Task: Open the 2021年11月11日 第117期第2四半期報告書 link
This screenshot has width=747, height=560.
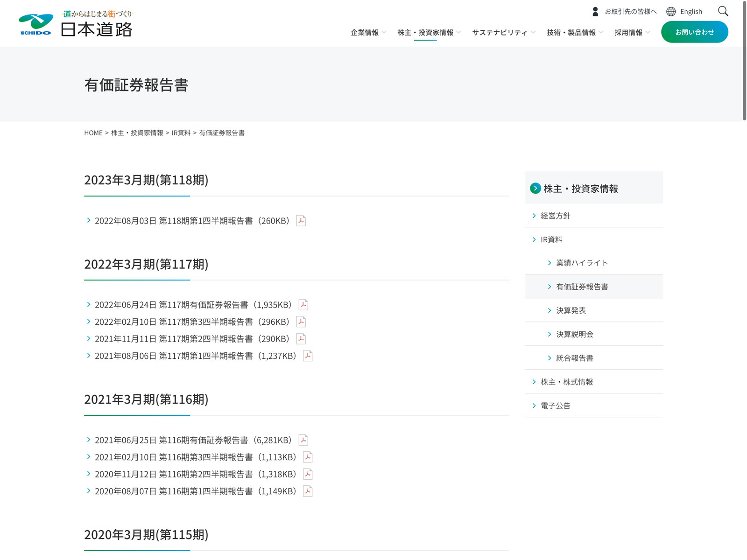Action: (191, 339)
